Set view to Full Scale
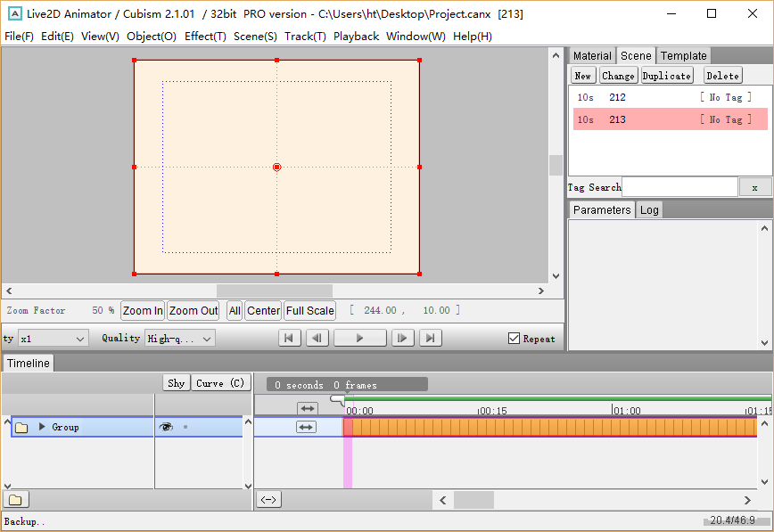The image size is (774, 532). (310, 310)
